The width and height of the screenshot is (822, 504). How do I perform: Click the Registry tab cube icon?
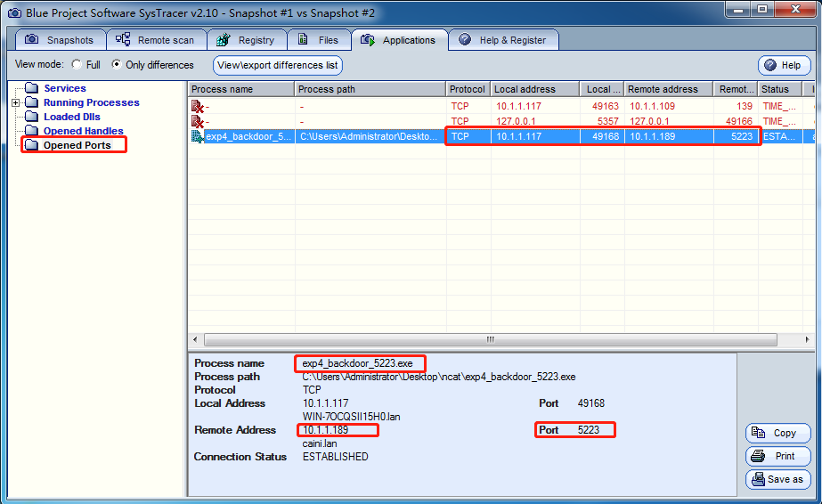click(x=224, y=40)
